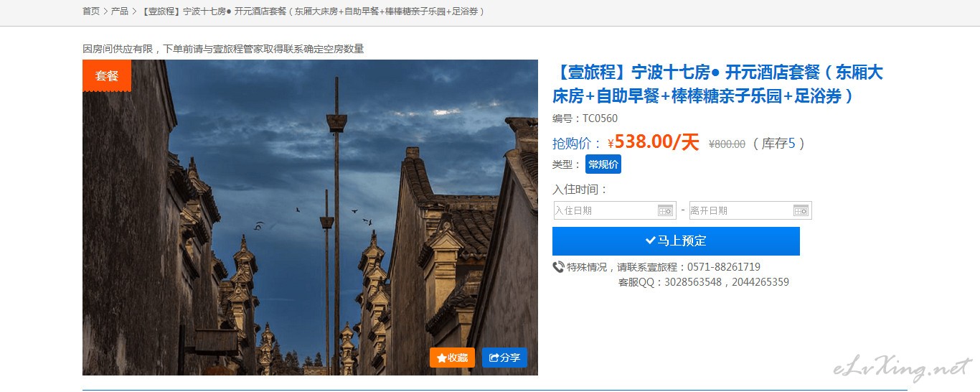Click the orange 套餐 badge on photo
The width and height of the screenshot is (980, 392).
click(x=107, y=75)
